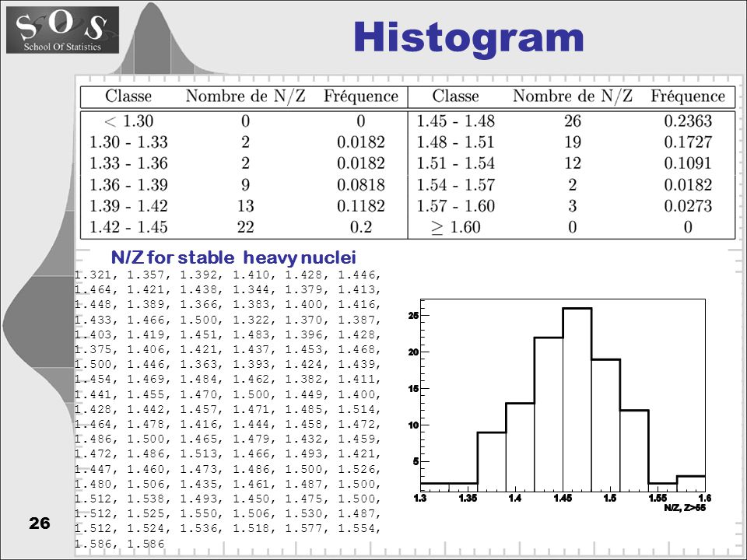
Task: Click count 12 in the 1.51 - 1.54 row
Action: (573, 163)
